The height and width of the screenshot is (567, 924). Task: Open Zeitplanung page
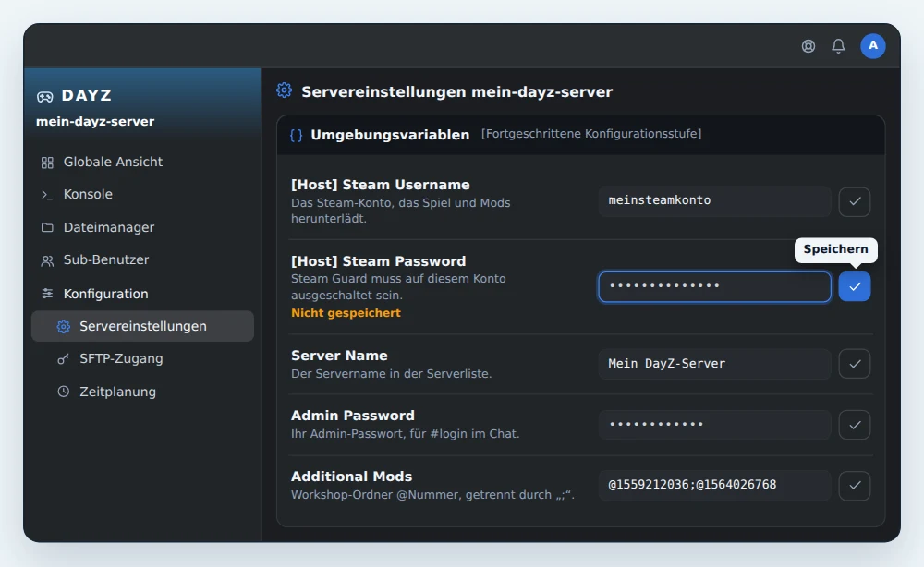(x=142, y=392)
